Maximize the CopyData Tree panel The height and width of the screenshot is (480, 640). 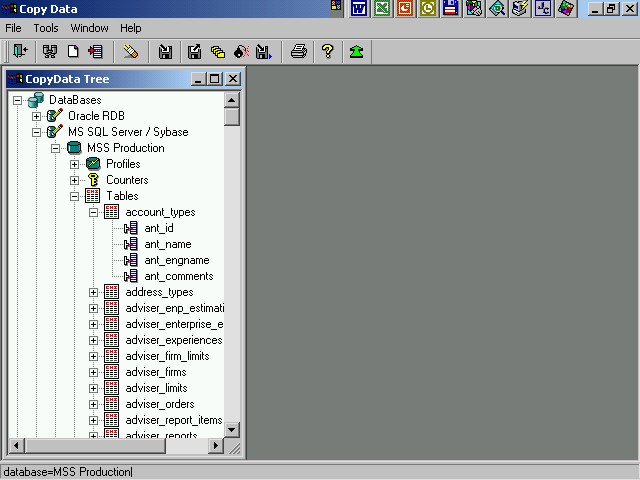215,79
